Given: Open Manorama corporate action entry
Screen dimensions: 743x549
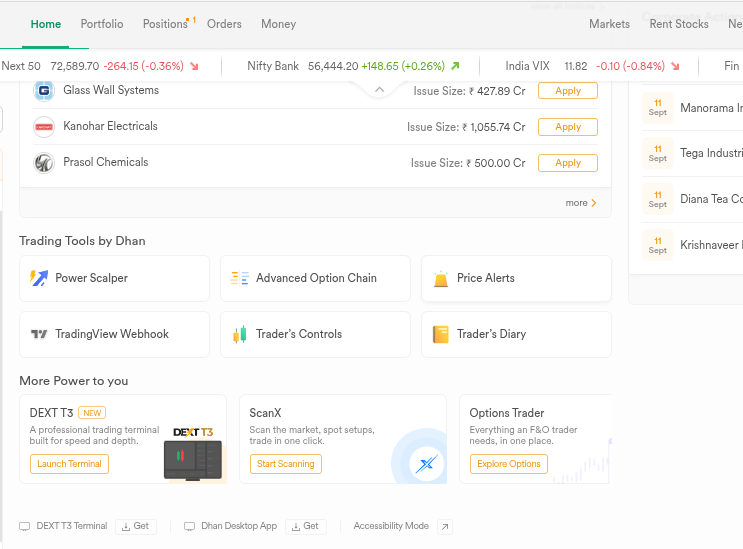Looking at the screenshot, I should [x=692, y=108].
